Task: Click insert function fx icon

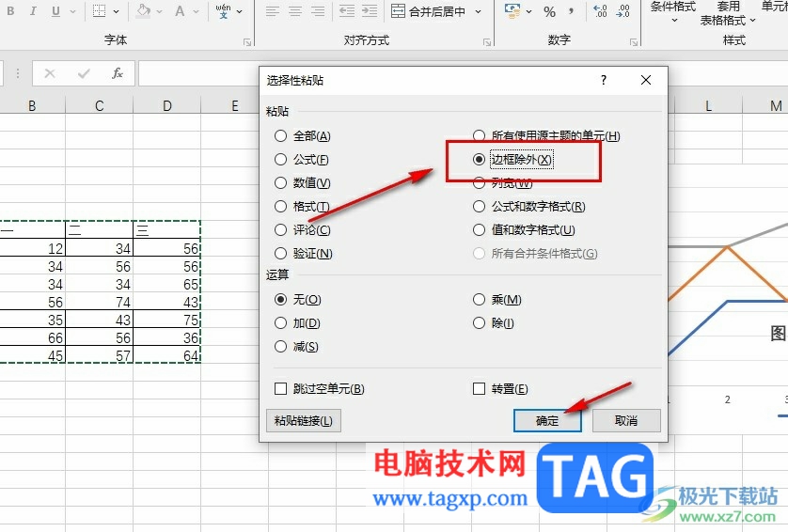Action: (118, 73)
